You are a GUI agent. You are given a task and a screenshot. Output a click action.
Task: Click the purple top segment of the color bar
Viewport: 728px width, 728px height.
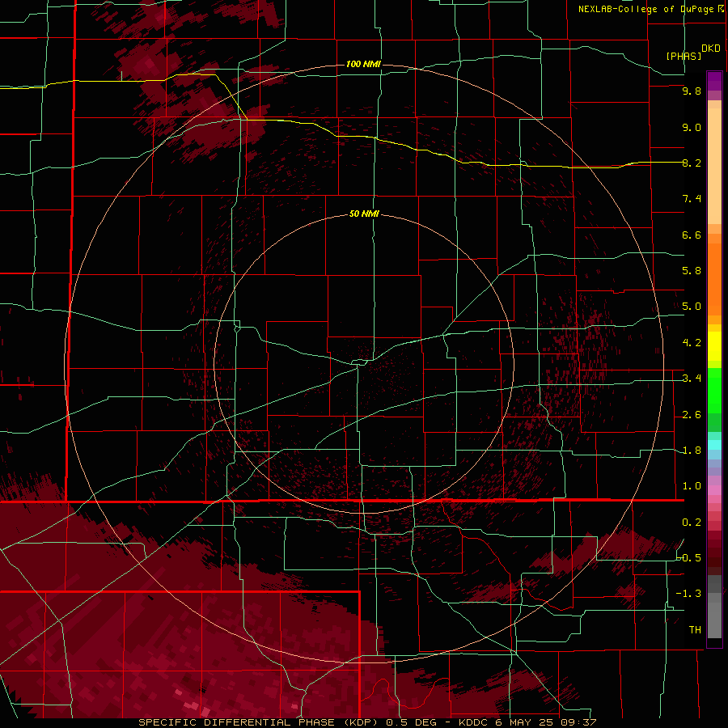pos(714,82)
